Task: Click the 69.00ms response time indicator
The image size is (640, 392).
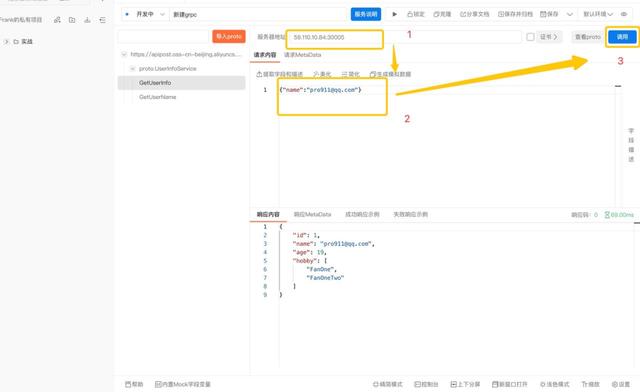Action: coord(619,215)
